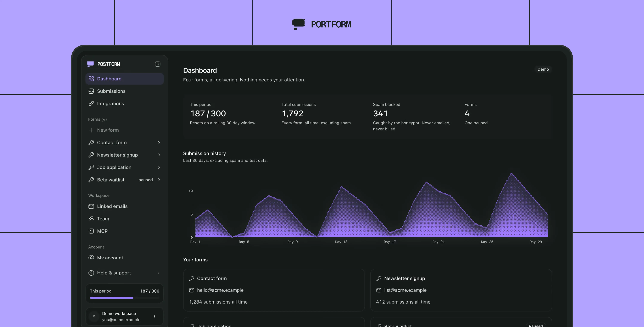Click "412 submissions all time" text
Screen dimensions: 644x327
click(403, 302)
